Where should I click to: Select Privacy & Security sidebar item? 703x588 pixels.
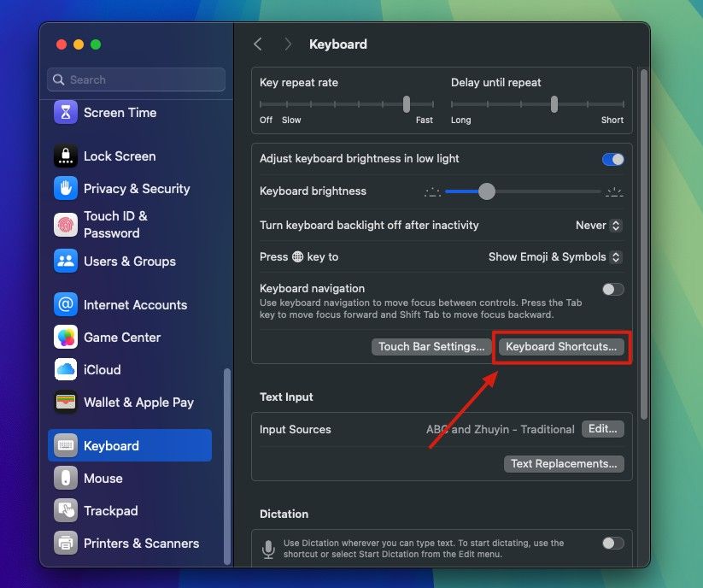click(x=130, y=188)
